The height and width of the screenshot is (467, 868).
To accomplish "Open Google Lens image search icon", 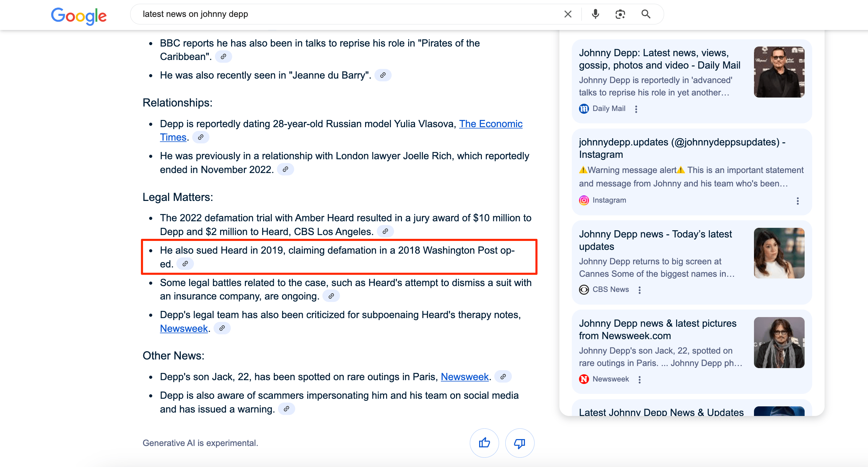I will pyautogui.click(x=620, y=14).
